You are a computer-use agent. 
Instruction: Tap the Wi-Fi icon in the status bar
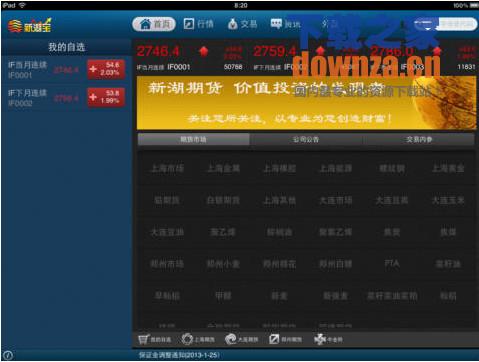tap(22, 5)
